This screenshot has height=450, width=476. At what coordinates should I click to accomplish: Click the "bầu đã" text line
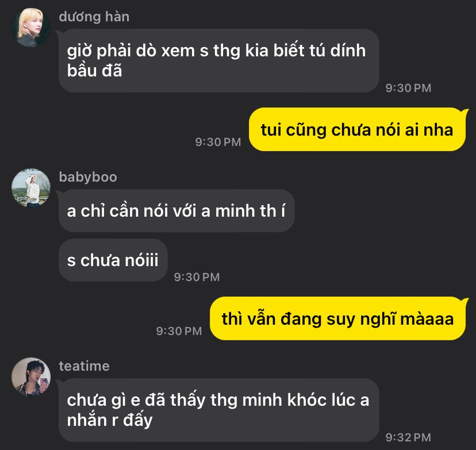pos(94,70)
